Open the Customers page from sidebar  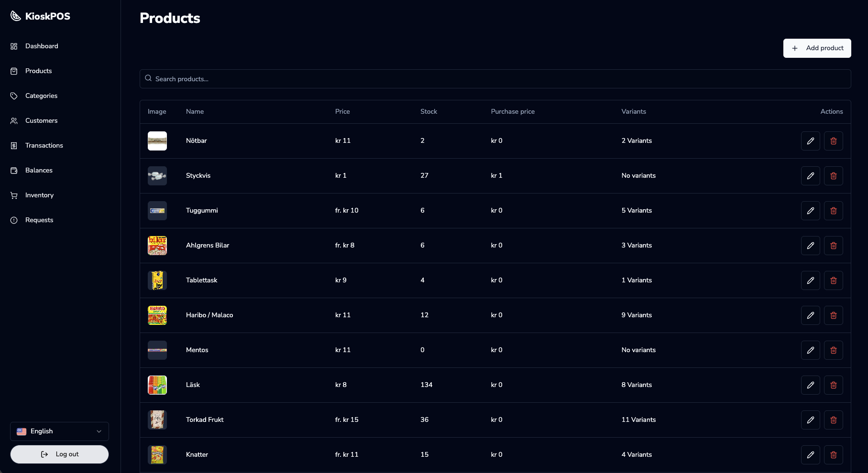(41, 121)
